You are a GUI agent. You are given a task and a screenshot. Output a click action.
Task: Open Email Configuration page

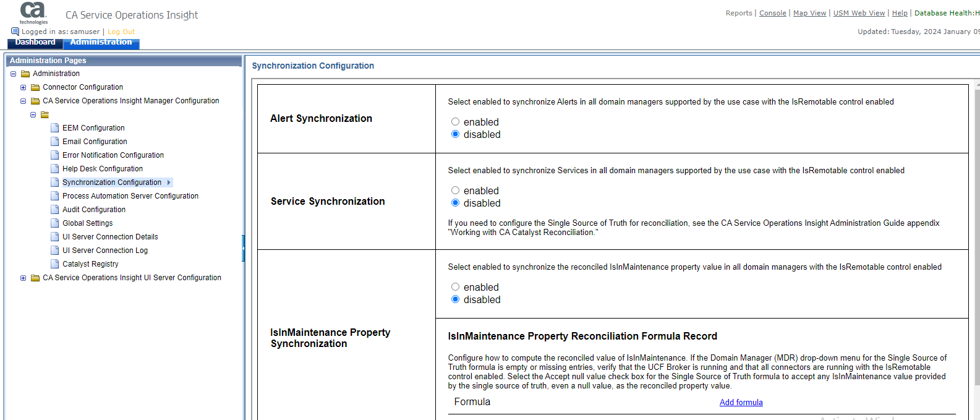95,142
